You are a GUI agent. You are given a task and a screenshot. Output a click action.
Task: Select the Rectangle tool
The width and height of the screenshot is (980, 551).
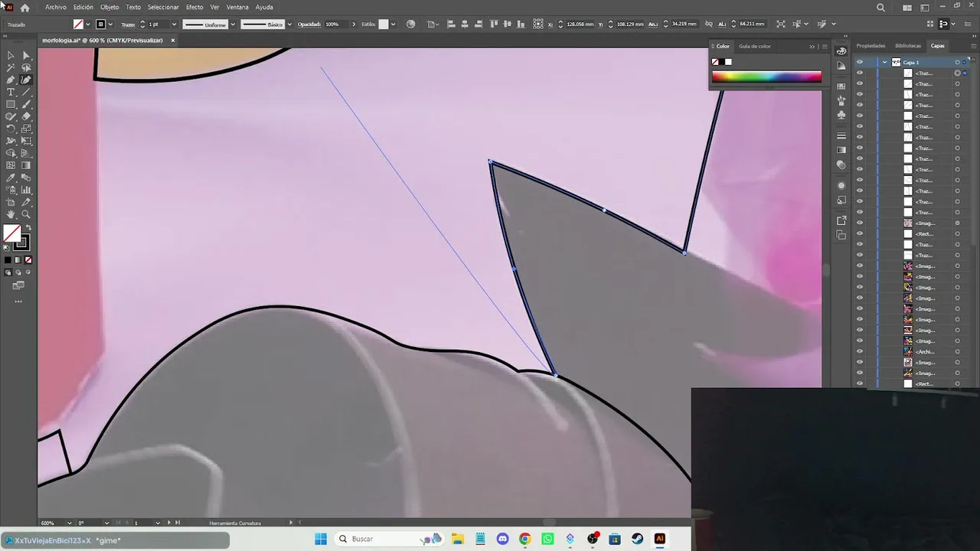pyautogui.click(x=11, y=104)
